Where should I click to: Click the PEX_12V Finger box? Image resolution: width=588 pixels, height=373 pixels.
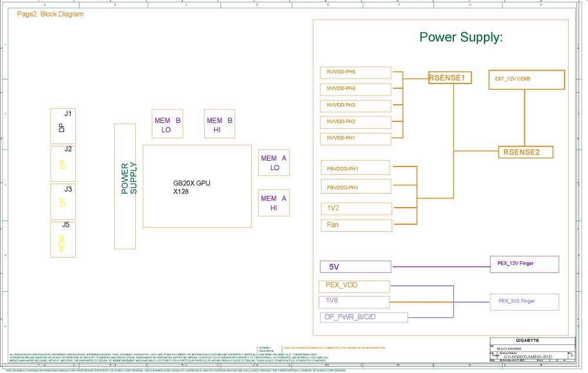[524, 264]
